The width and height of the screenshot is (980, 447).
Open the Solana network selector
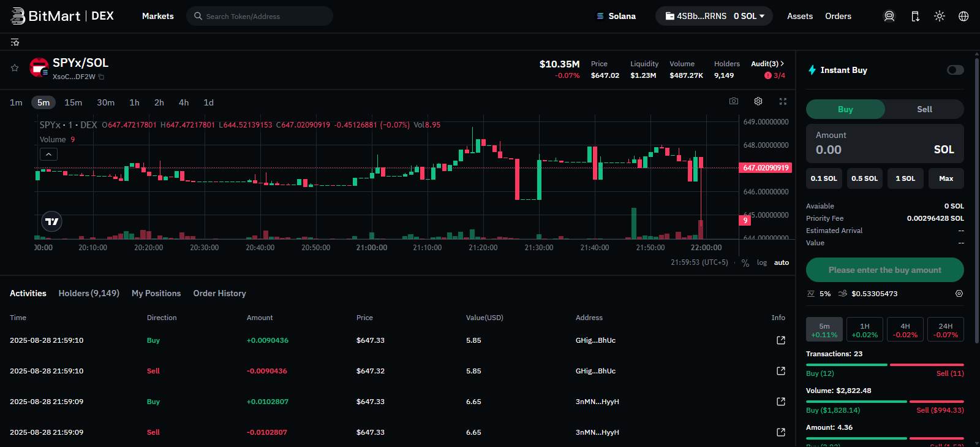click(616, 16)
